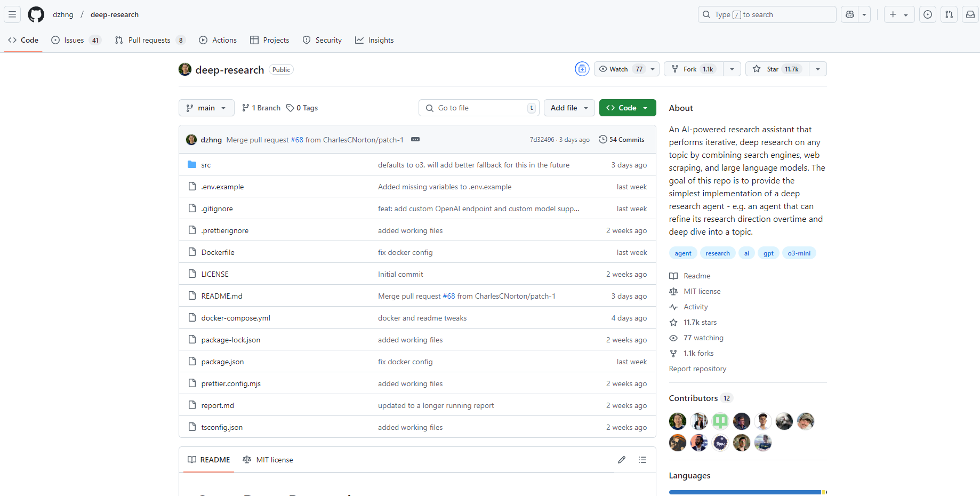
Task: Open the Copilot chat icon
Action: pos(850,14)
